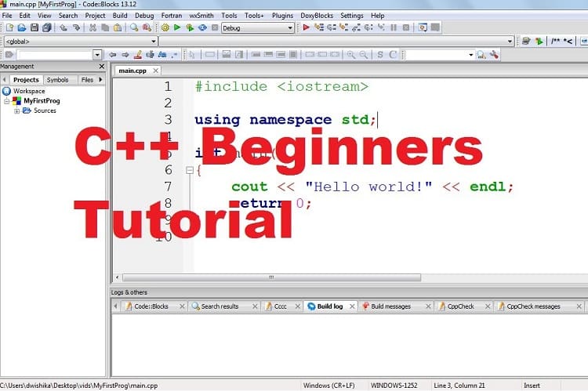Screen dimensions: 588x391
Task: Switch to the Symbols tab
Action: click(57, 79)
